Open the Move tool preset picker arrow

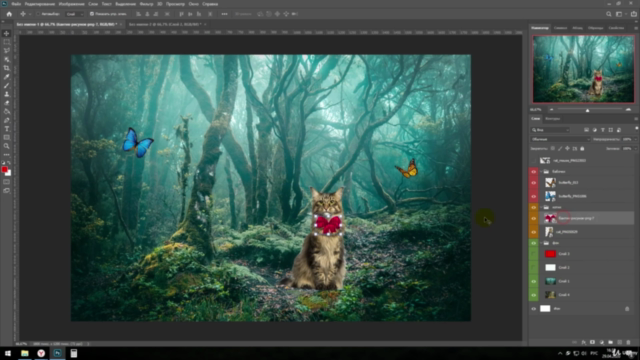(30, 14)
